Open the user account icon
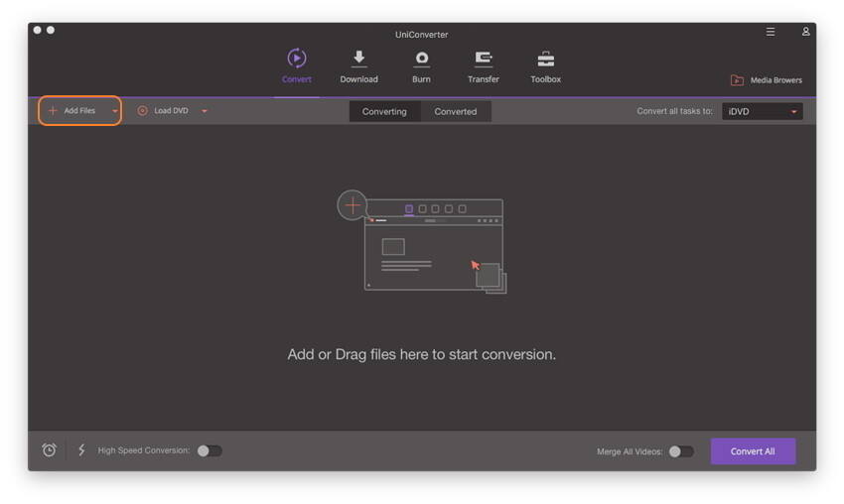Viewport: 844px width, 504px height. 806,32
